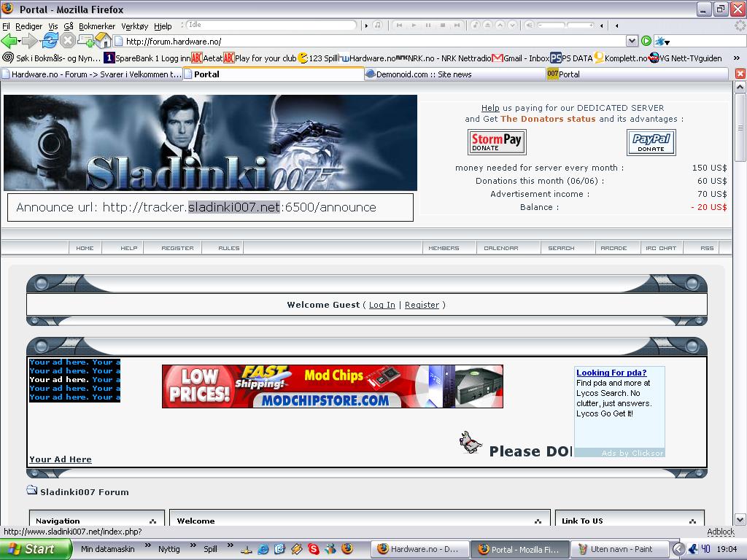Open the Komplett.no bookmark
747x560 pixels.
click(x=620, y=58)
